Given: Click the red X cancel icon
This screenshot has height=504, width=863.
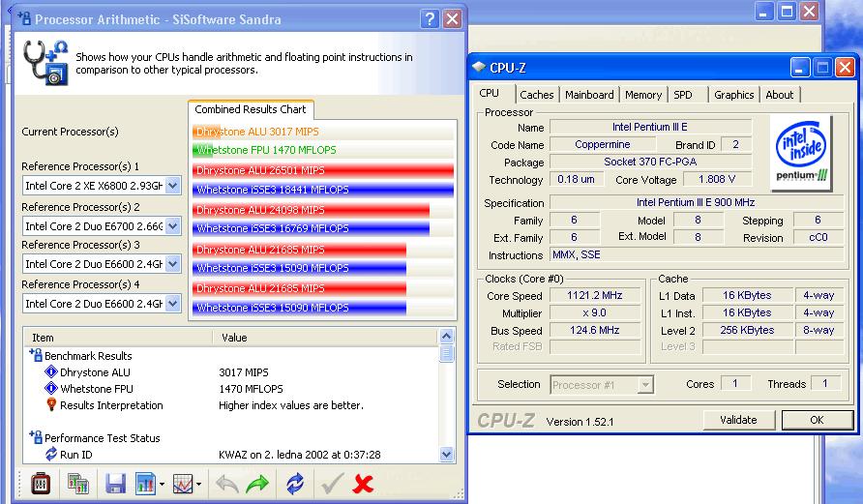Looking at the screenshot, I should click(363, 483).
